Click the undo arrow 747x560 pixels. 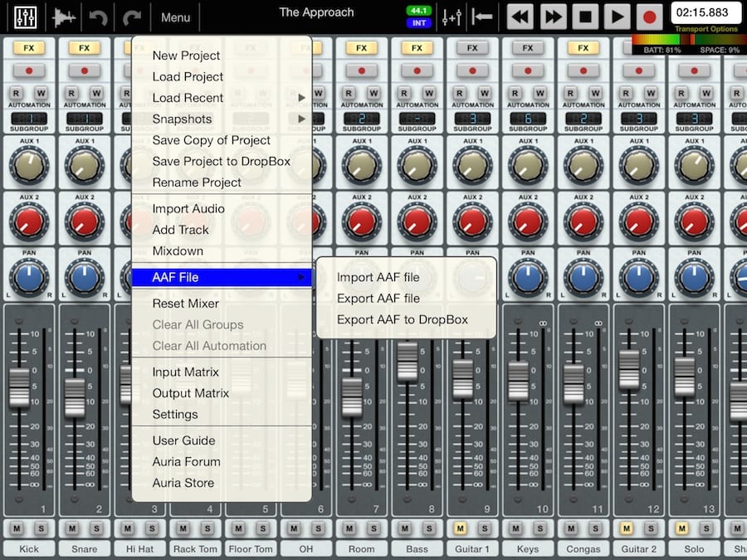(x=99, y=17)
